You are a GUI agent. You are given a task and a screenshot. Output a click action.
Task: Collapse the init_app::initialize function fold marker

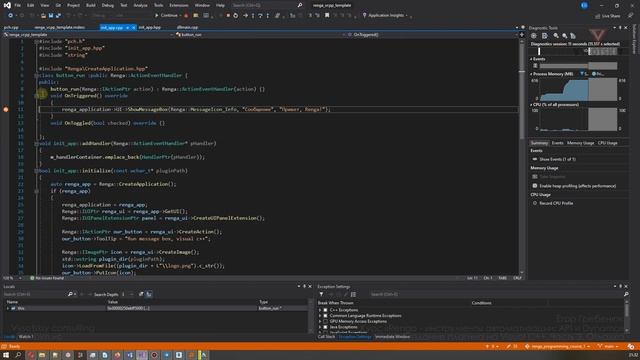point(36,171)
